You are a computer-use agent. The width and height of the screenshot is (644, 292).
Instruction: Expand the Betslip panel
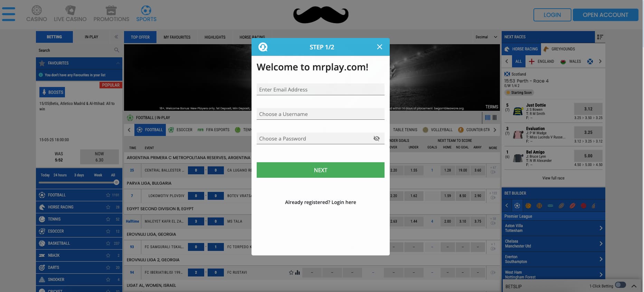[634, 286]
